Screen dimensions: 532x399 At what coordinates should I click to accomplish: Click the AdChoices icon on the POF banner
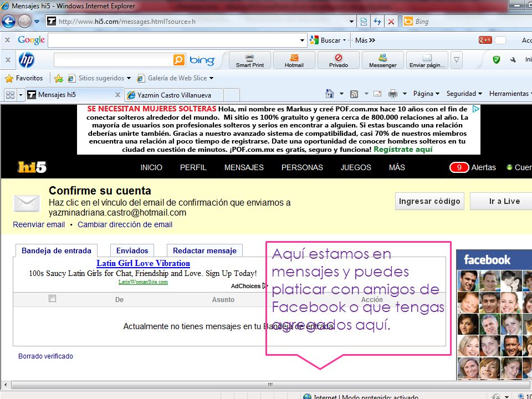475,109
